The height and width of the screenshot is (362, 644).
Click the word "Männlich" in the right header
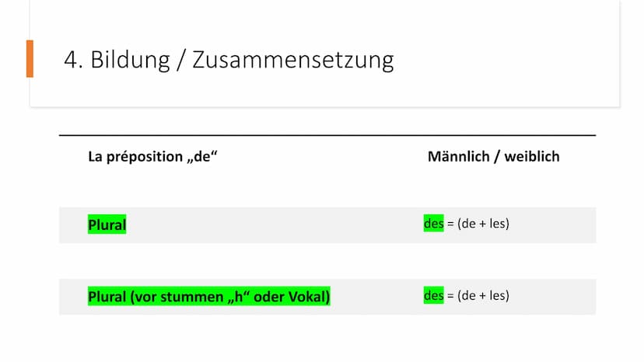[457, 157]
